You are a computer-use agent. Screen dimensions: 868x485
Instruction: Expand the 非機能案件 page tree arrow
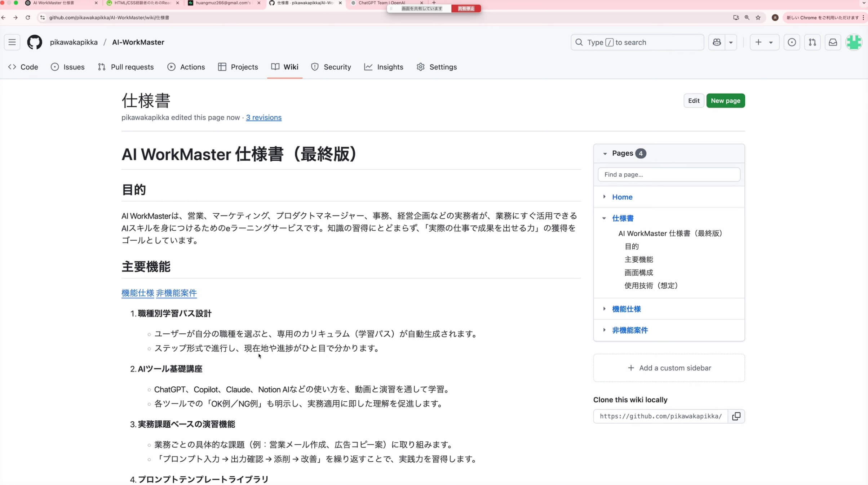click(x=604, y=330)
